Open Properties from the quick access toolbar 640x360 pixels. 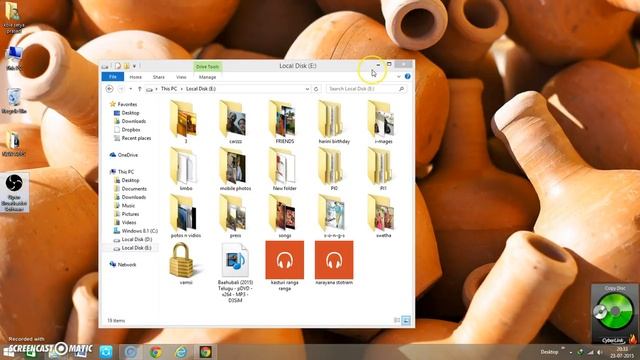[118, 66]
